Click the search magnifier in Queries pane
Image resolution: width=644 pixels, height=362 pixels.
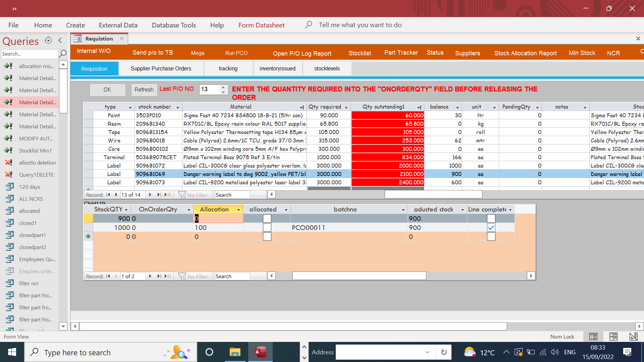(63, 54)
